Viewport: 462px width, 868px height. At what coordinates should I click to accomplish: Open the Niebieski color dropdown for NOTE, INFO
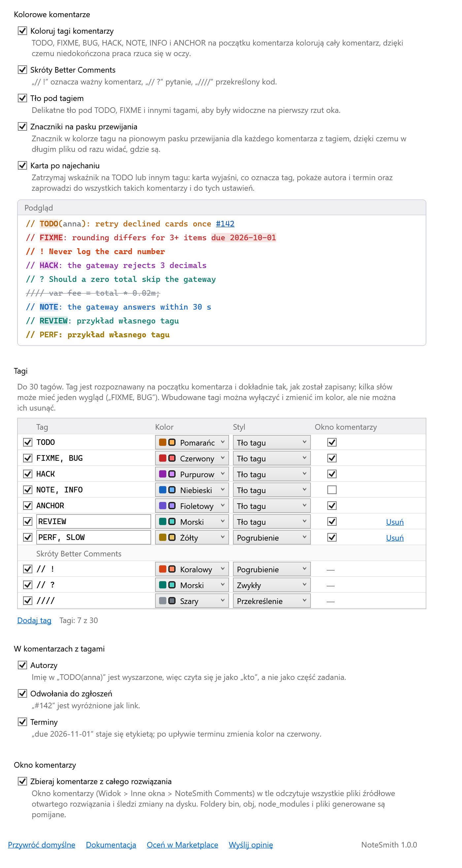(x=192, y=489)
